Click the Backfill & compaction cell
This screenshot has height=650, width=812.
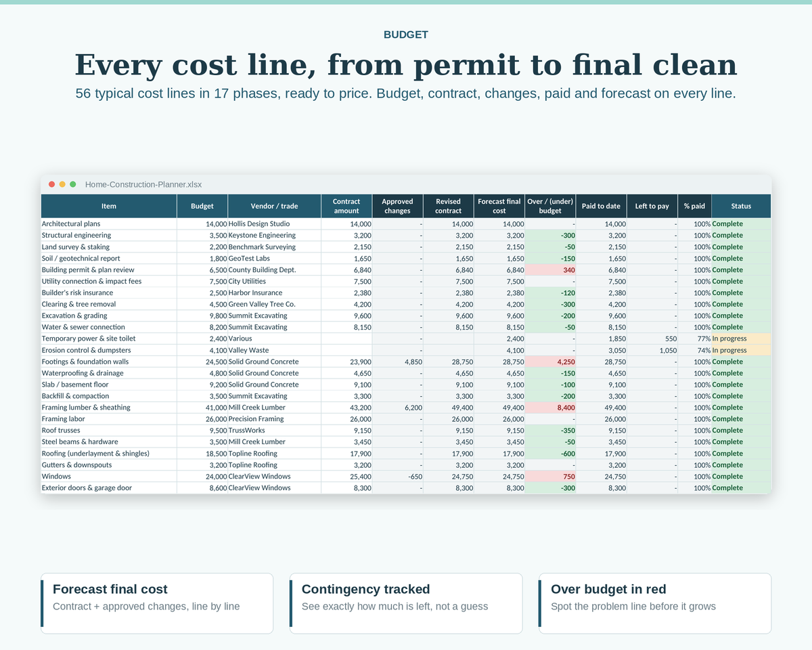tap(109, 396)
